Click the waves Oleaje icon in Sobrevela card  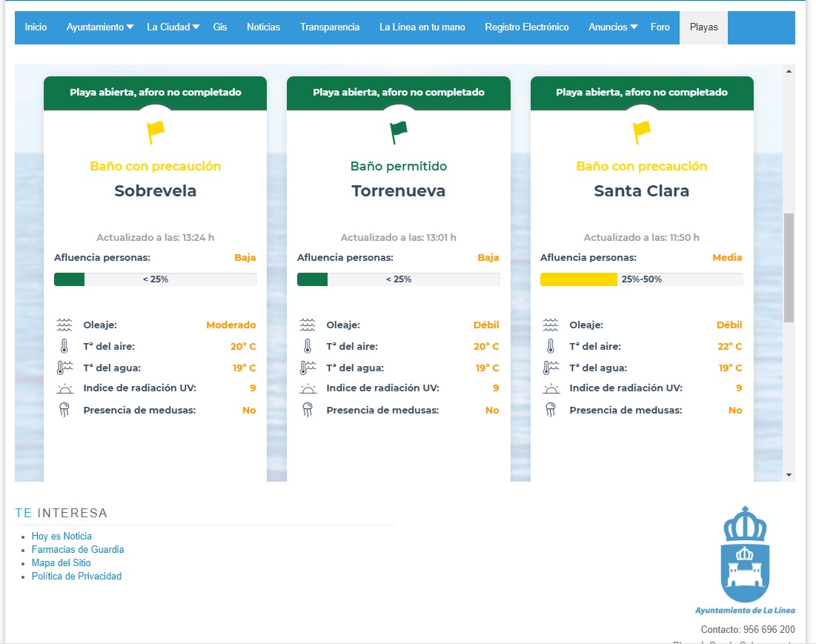pyautogui.click(x=64, y=325)
